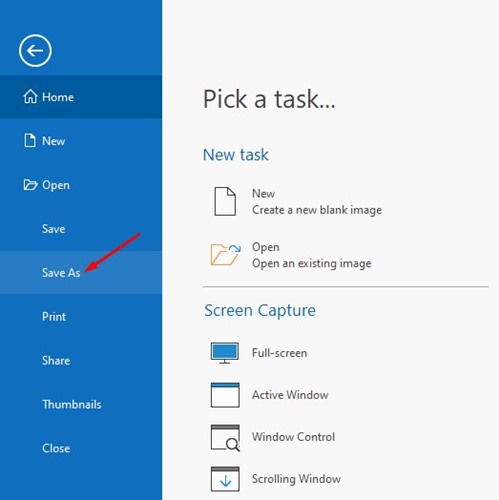Click the blank document icon under New task
The width and height of the screenshot is (499, 500).
point(225,201)
